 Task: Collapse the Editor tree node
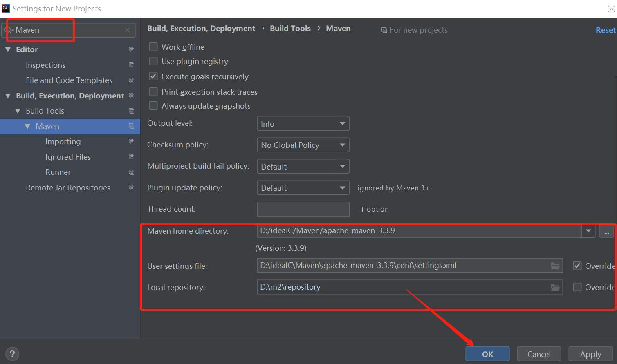pos(8,49)
